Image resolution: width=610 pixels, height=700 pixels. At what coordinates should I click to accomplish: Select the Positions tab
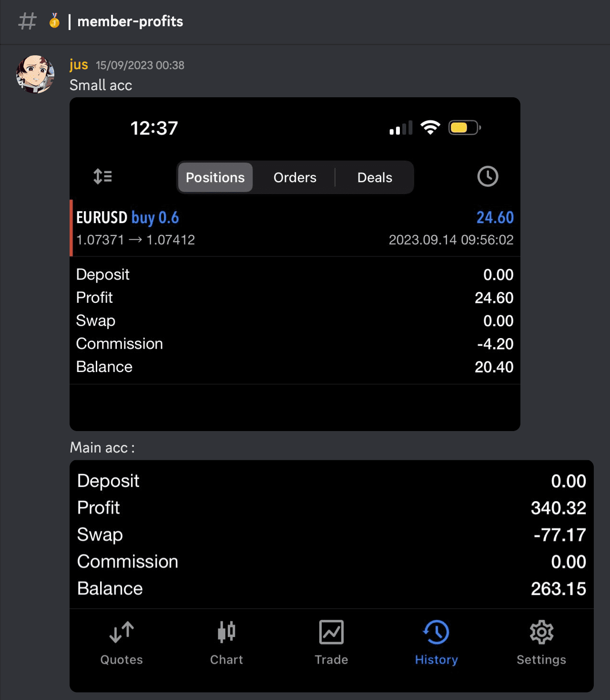(x=214, y=177)
